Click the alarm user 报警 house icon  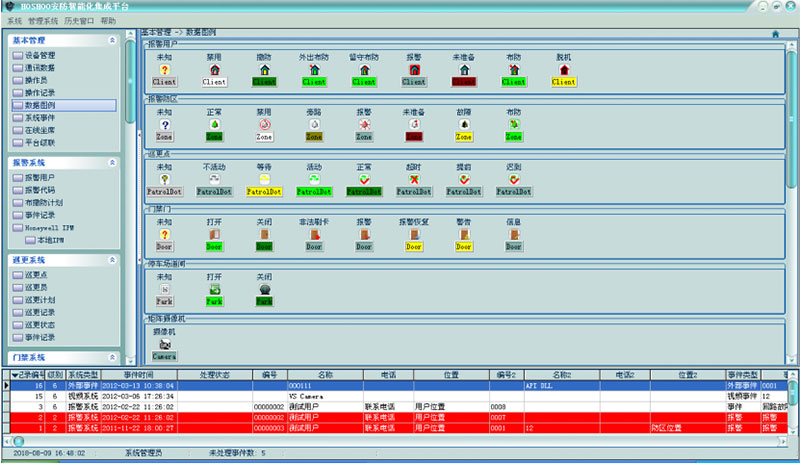(x=414, y=71)
